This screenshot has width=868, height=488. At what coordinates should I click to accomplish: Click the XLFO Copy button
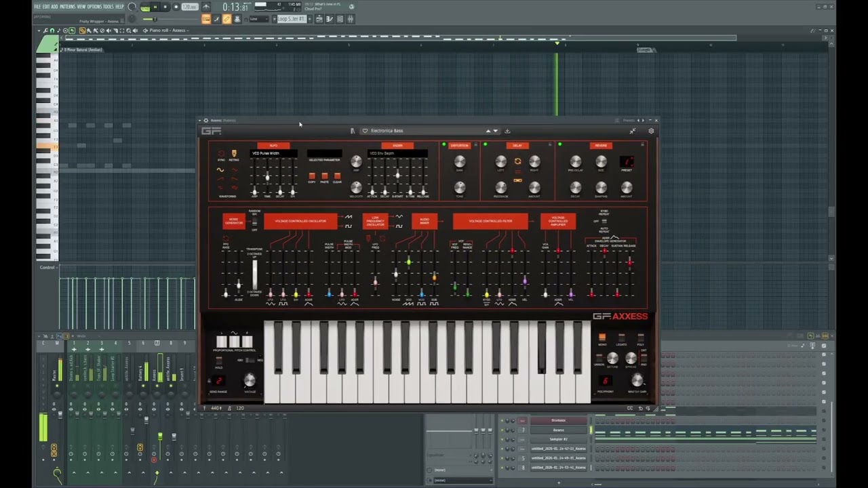312,176
